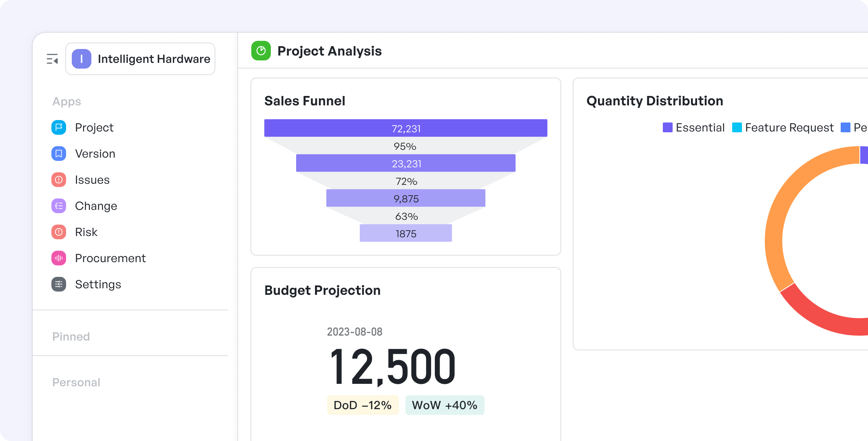Select the 72,231 funnel bar
This screenshot has width=868, height=441.
[406, 128]
